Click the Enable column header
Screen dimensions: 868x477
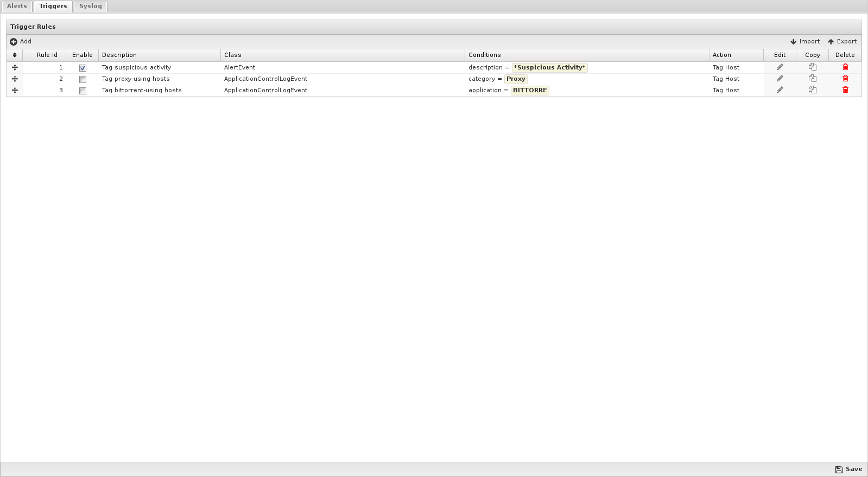pos(83,55)
